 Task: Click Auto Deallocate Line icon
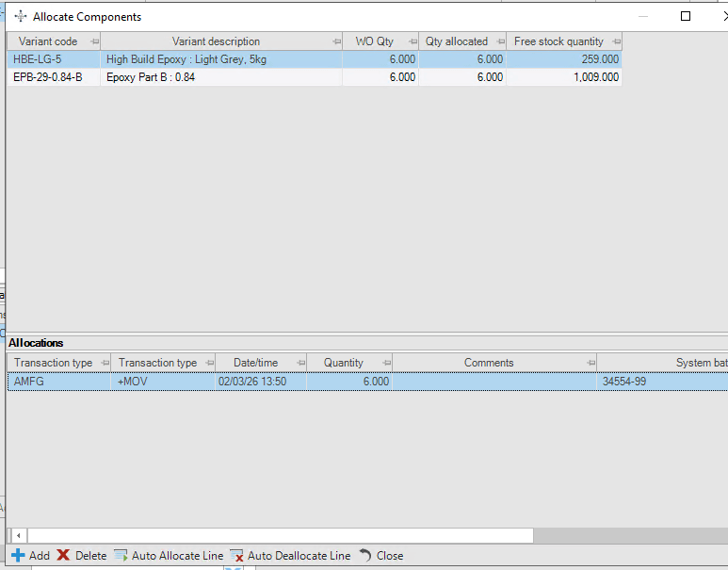(236, 555)
